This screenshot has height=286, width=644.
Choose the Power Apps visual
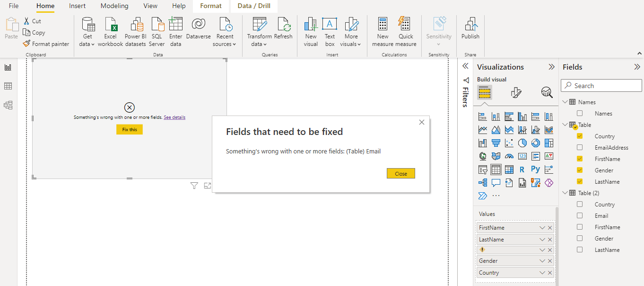tap(549, 183)
